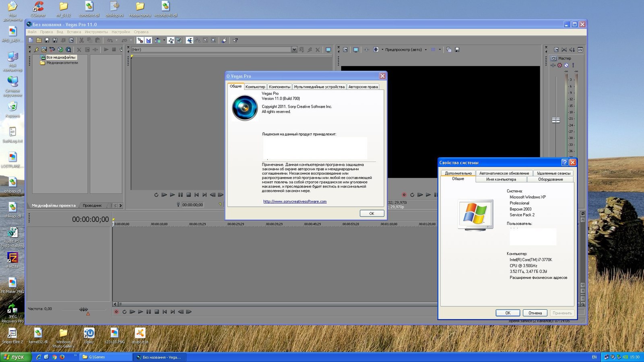Toggle the Enable Snapping button in the toolbar
644x362 pixels.
coord(140,40)
